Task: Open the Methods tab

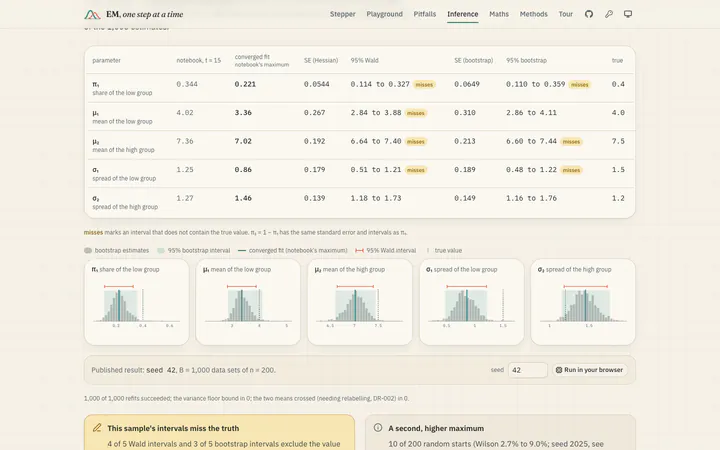Action: tap(534, 14)
